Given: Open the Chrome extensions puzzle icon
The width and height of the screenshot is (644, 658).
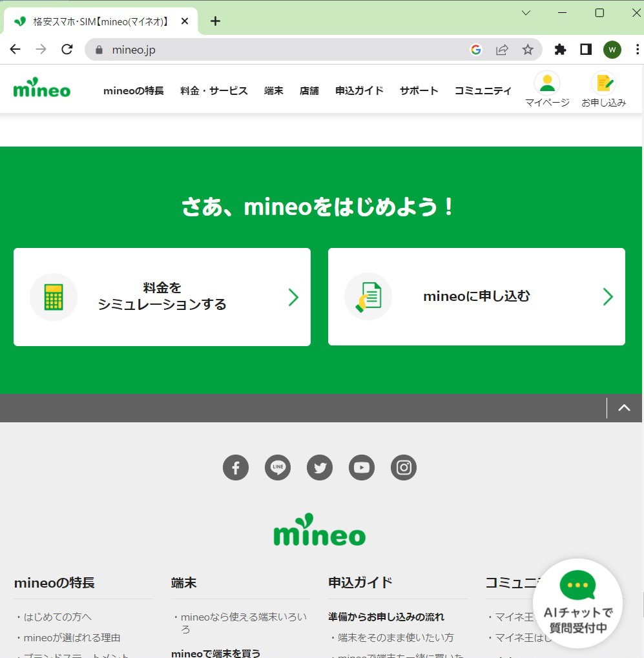Looking at the screenshot, I should tap(560, 50).
